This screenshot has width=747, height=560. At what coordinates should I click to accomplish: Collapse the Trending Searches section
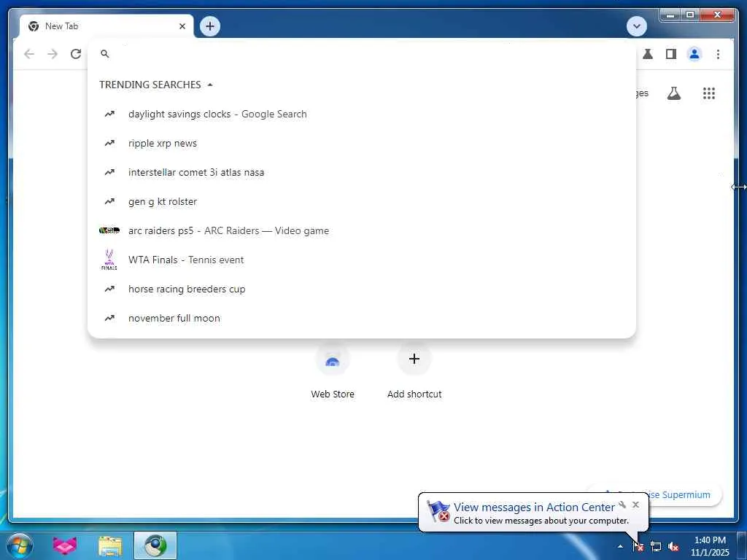coord(210,85)
